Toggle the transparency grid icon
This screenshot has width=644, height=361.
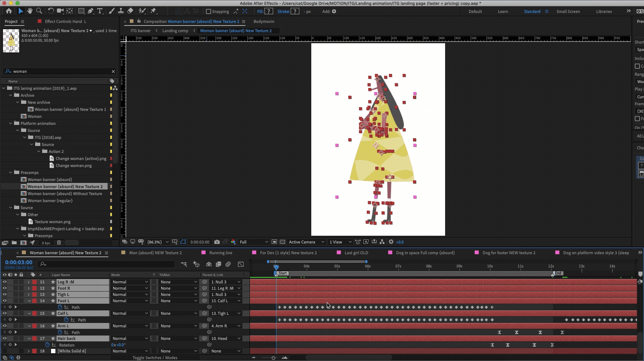(282, 242)
